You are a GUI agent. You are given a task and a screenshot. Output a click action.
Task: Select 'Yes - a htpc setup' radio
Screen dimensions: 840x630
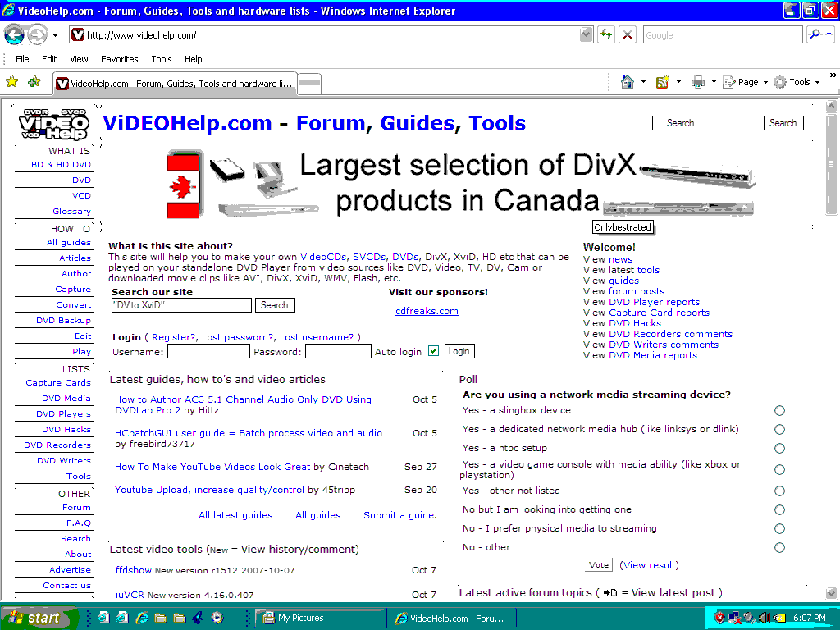click(779, 449)
